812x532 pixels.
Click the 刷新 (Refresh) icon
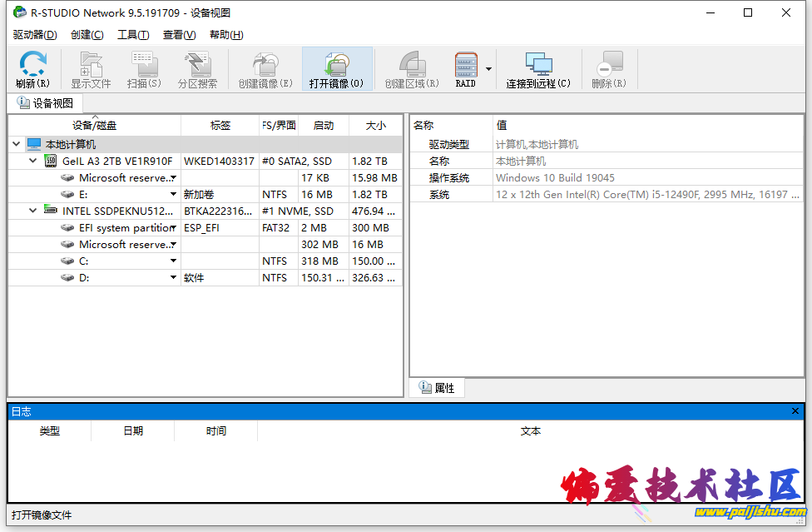[x=32, y=68]
